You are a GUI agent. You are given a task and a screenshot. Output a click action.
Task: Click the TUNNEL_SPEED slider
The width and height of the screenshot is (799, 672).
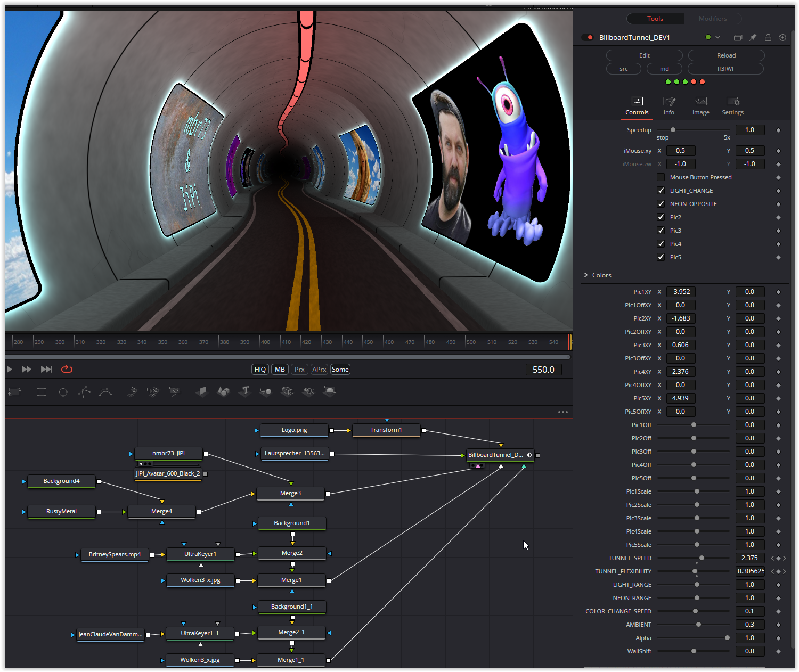point(694,558)
